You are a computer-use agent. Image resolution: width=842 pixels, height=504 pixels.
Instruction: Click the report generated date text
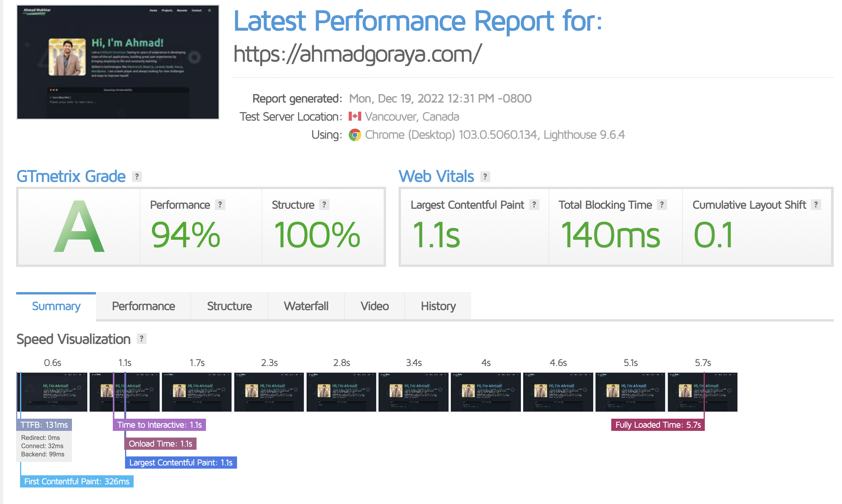point(440,98)
